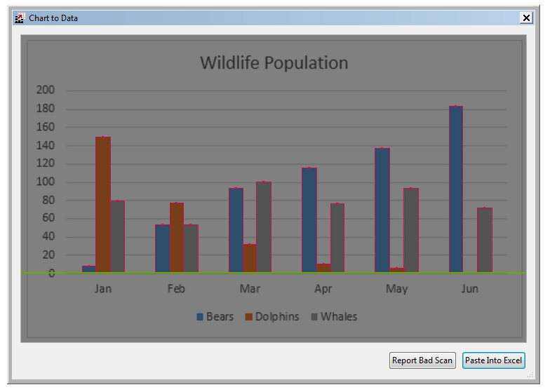Select the May Bears bar

(382, 210)
